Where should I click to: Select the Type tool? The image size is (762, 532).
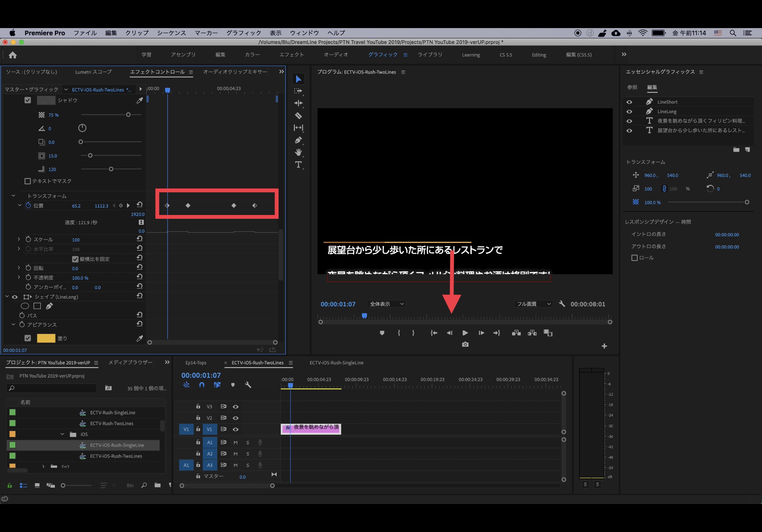point(298,165)
